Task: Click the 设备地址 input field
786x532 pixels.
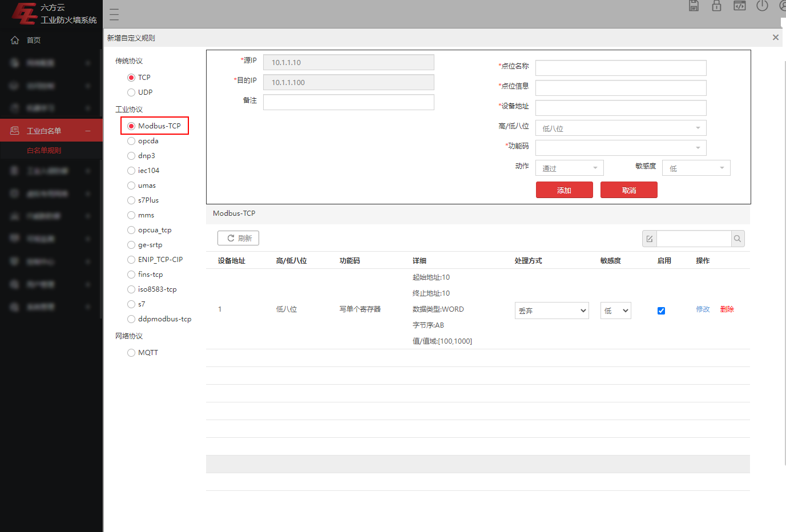Action: point(621,108)
